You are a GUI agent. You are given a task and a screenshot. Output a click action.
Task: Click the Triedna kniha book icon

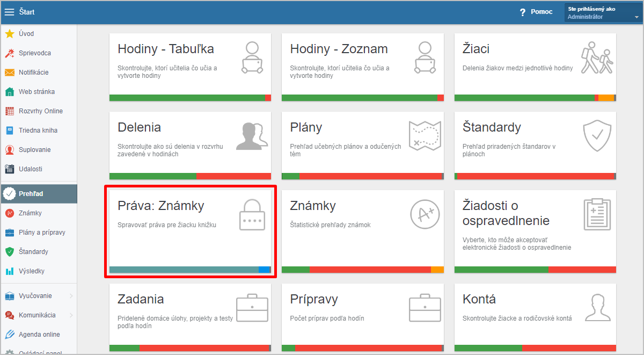tap(9, 131)
